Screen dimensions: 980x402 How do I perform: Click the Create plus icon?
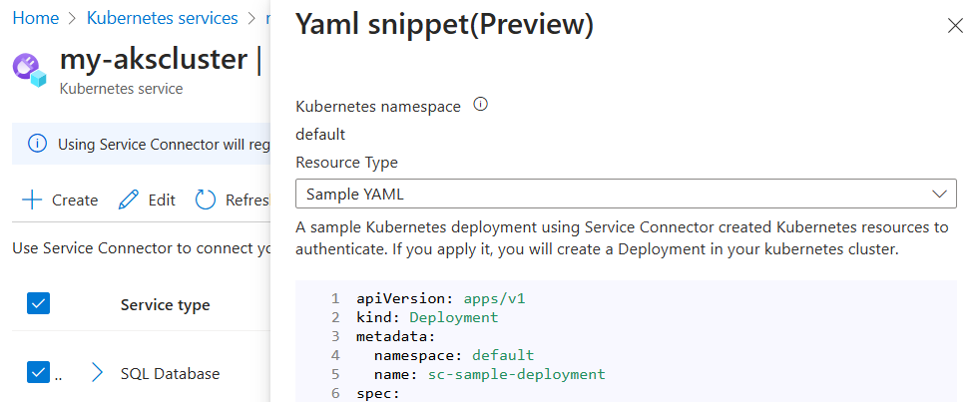tap(32, 200)
